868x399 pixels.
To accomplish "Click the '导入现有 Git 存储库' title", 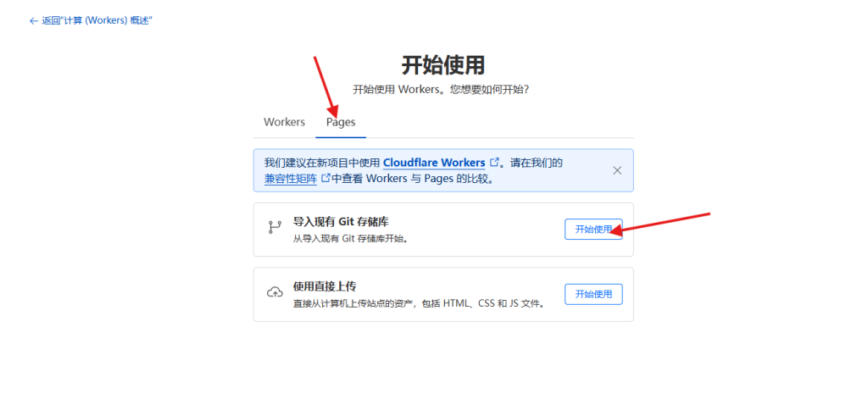I will pos(341,222).
